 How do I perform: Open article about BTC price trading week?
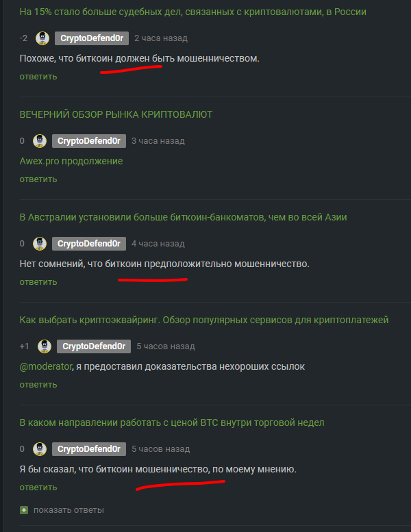[172, 422]
